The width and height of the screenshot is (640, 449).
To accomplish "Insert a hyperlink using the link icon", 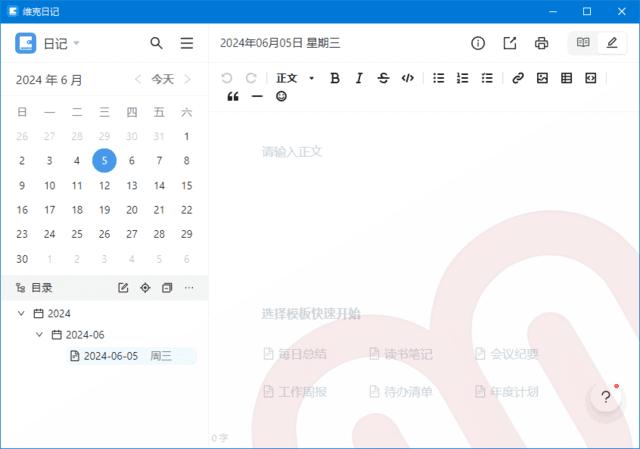I will (517, 78).
